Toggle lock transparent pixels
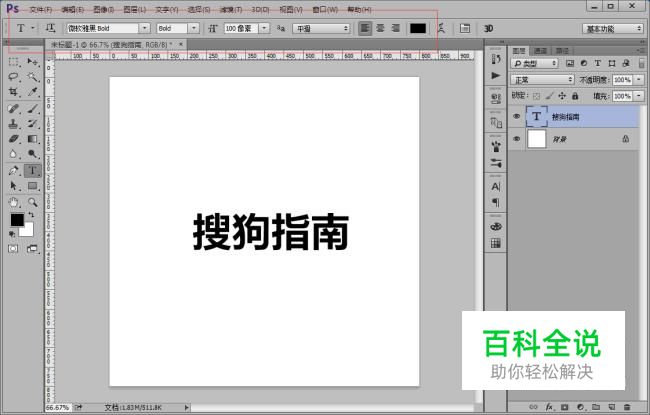 [x=536, y=96]
